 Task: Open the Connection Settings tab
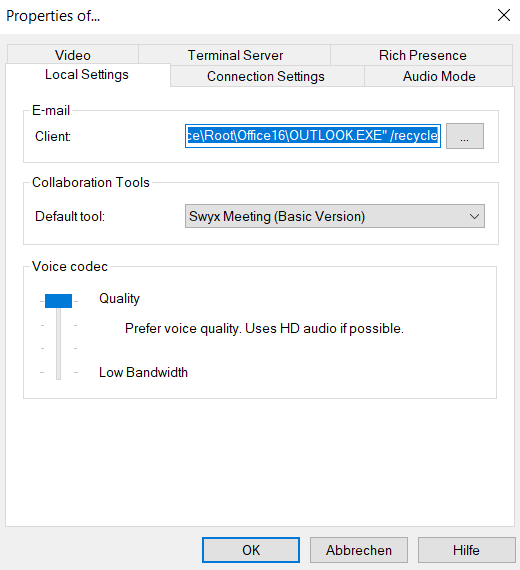(266, 76)
